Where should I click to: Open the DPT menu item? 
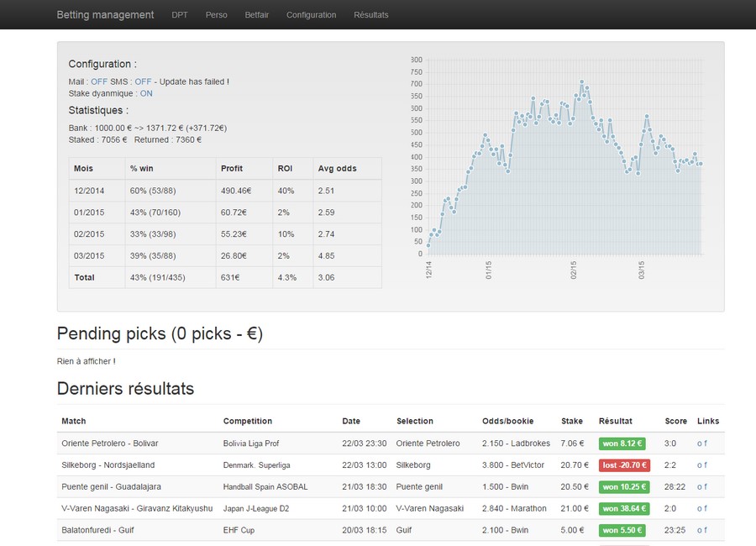click(x=180, y=15)
